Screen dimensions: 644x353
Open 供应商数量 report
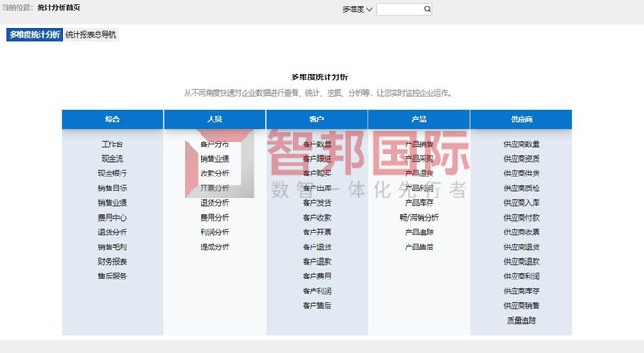[x=522, y=144]
